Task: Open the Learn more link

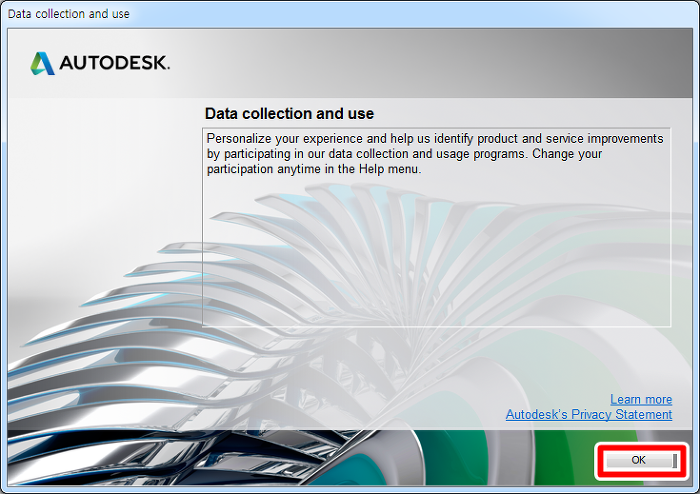Action: 641,399
